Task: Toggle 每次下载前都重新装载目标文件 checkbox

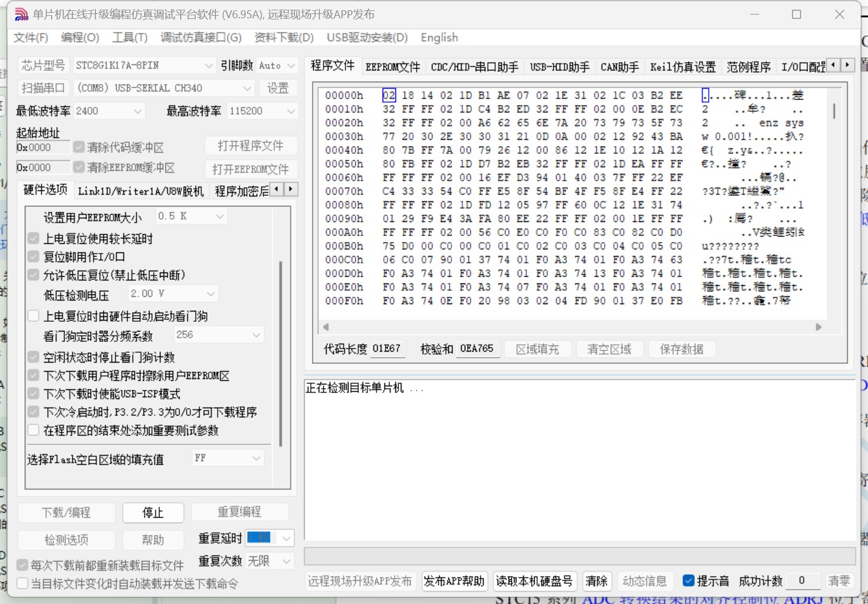Action: tap(23, 565)
